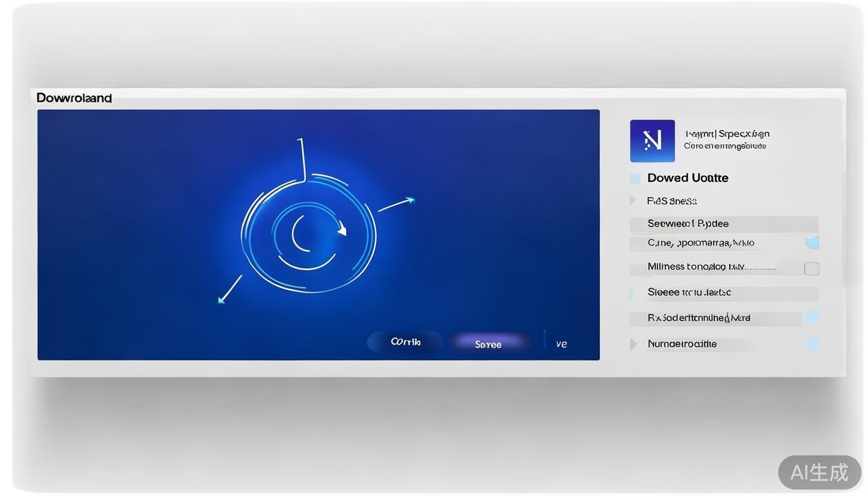
Task: Click the curved arrowhead inside the spinner
Action: [x=341, y=229]
